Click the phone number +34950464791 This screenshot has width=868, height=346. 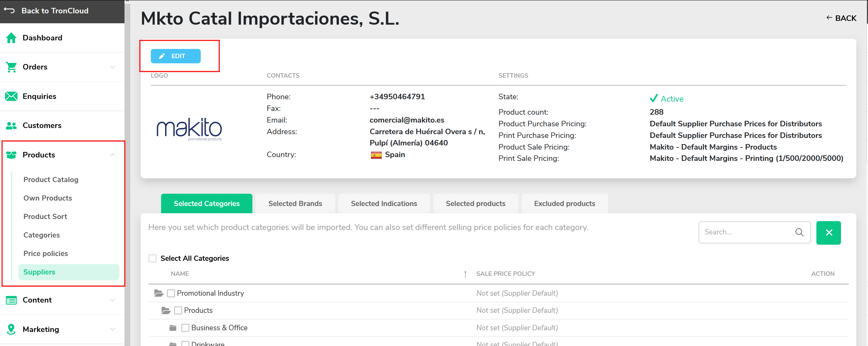[x=397, y=97]
